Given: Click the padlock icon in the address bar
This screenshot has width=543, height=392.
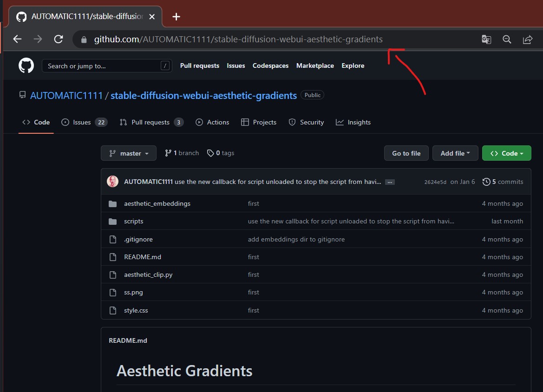Looking at the screenshot, I should (84, 39).
